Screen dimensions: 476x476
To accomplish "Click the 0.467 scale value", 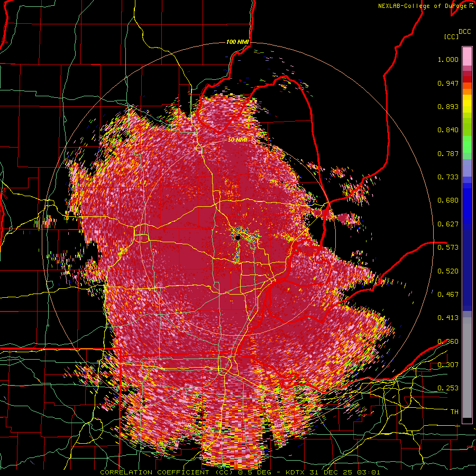I will 448,294.
